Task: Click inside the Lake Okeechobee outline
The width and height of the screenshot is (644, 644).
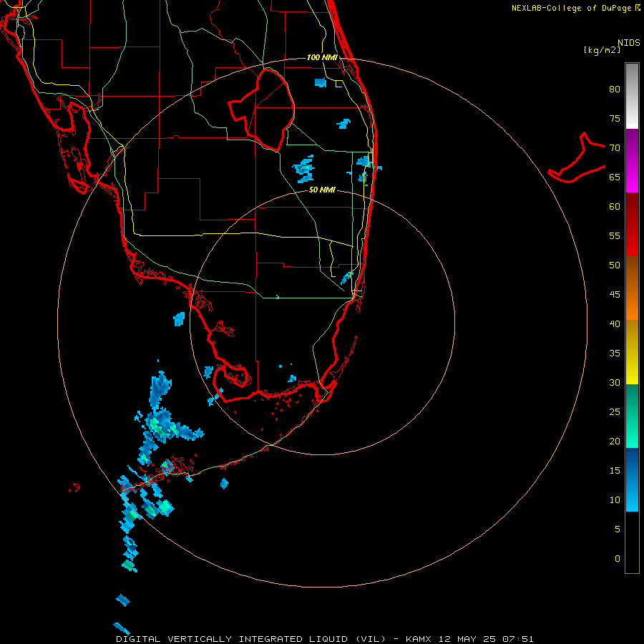Action: [267, 111]
